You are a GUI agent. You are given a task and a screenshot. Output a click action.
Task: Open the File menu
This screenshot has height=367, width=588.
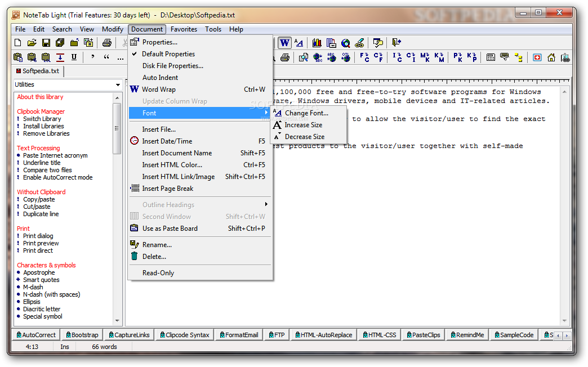[20, 29]
